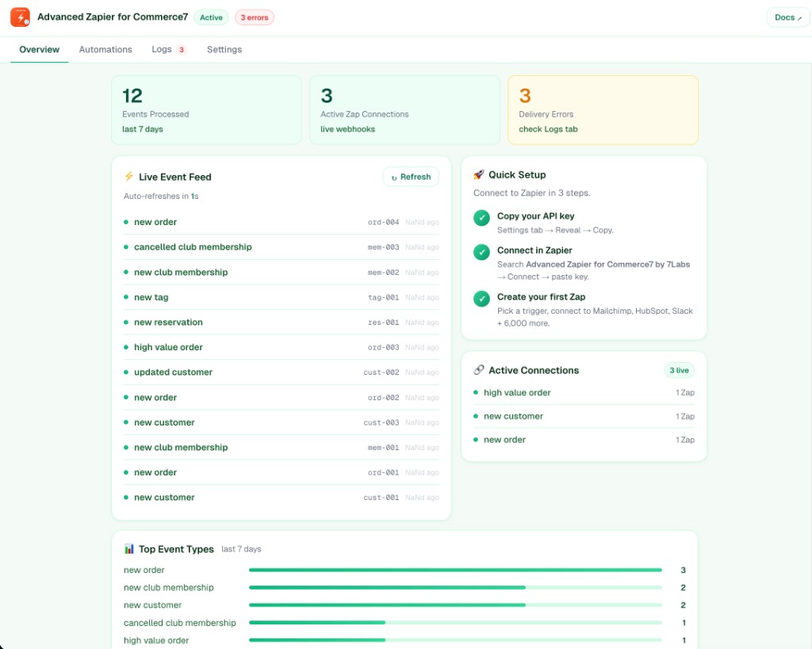Select the new customer event cust-001
Viewport: 812px width, 649px height.
[x=282, y=498]
